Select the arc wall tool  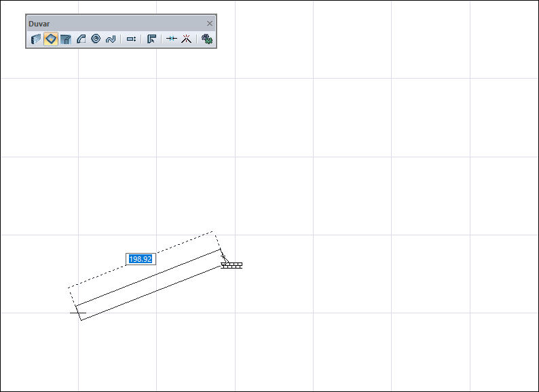pyautogui.click(x=81, y=39)
